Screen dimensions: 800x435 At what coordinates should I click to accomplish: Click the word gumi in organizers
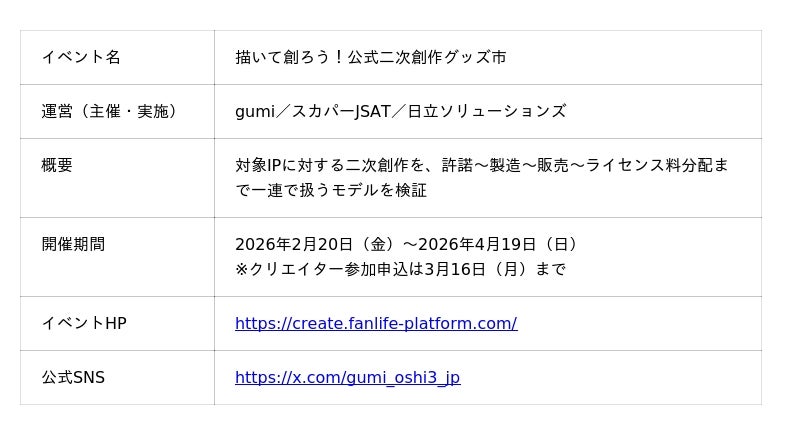click(254, 111)
